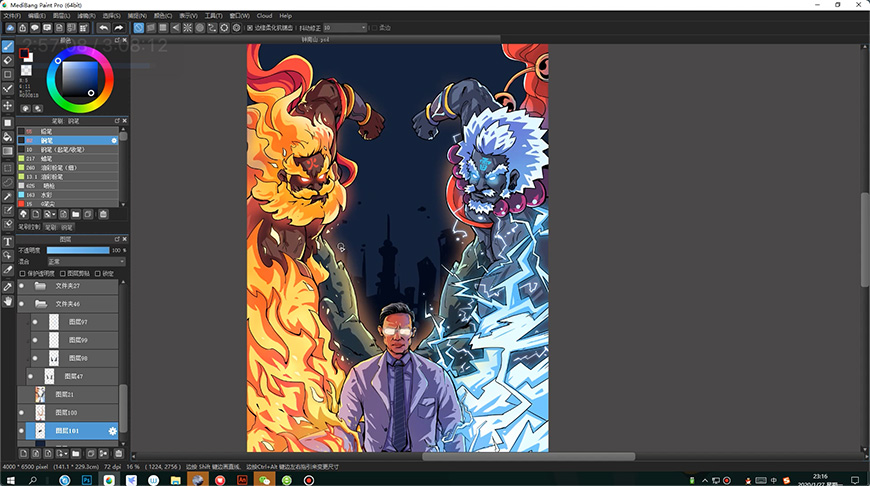Open the Help menu
The width and height of the screenshot is (870, 486).
tap(285, 16)
